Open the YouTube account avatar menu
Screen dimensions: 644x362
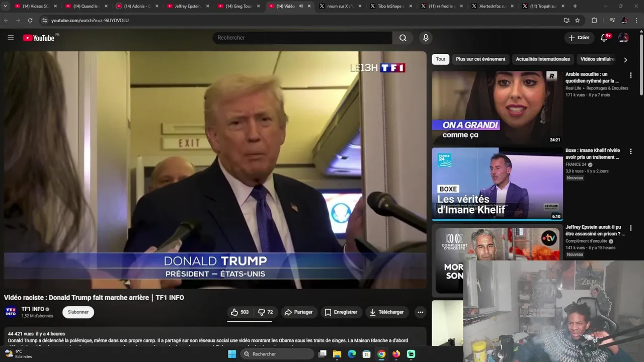pos(623,38)
